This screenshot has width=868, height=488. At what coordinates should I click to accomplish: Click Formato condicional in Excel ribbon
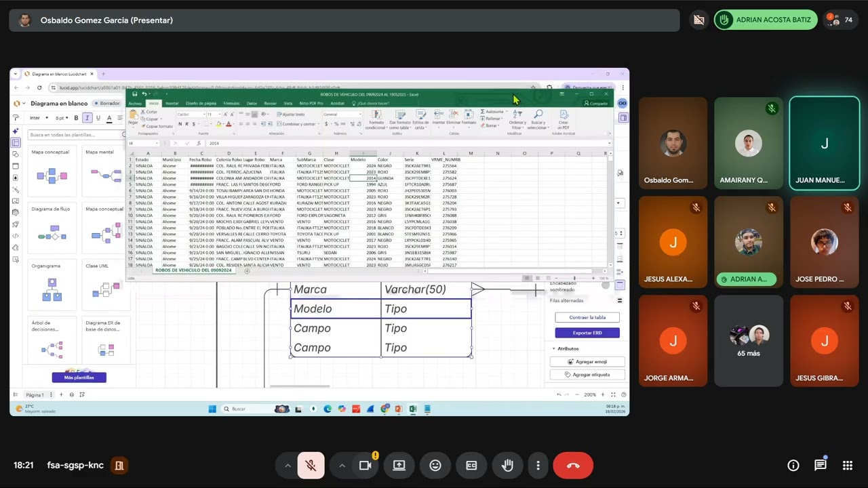click(376, 120)
